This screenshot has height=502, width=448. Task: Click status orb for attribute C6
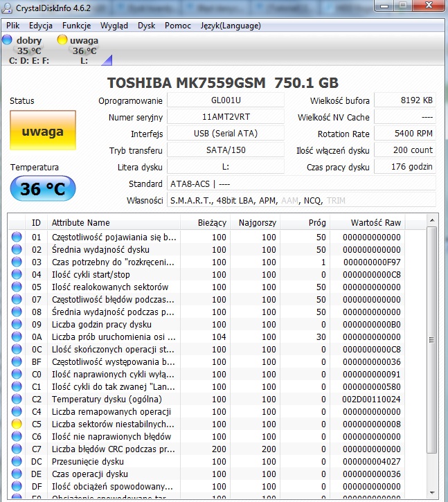point(17,437)
